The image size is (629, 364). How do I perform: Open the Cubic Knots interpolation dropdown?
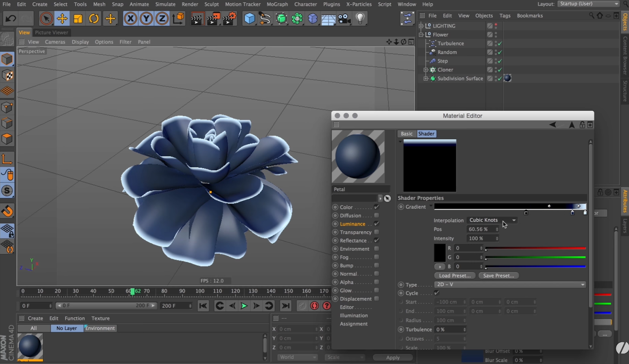click(x=491, y=220)
